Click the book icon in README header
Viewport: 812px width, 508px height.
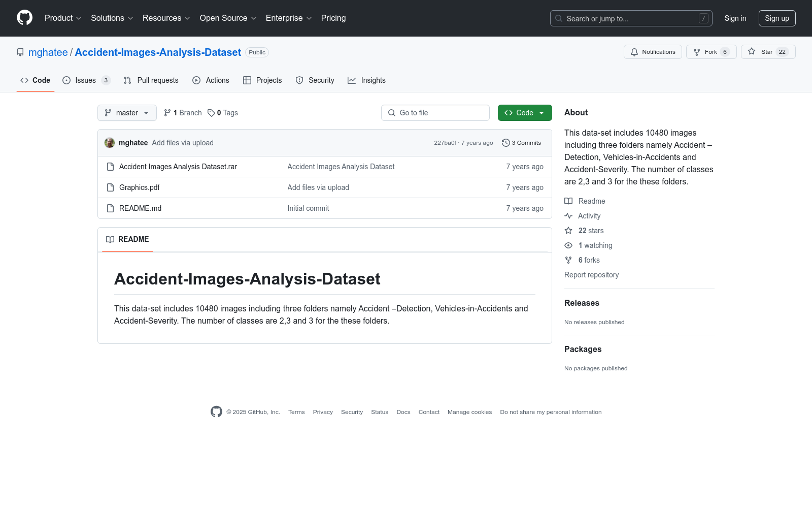tap(110, 239)
